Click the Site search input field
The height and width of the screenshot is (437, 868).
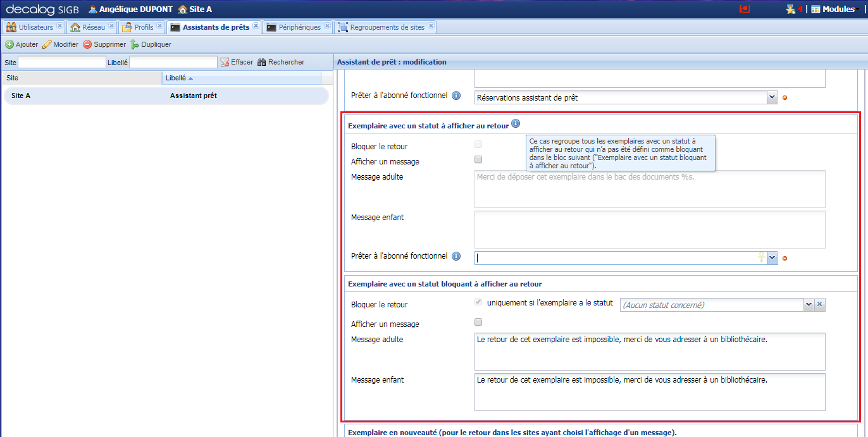tap(61, 61)
